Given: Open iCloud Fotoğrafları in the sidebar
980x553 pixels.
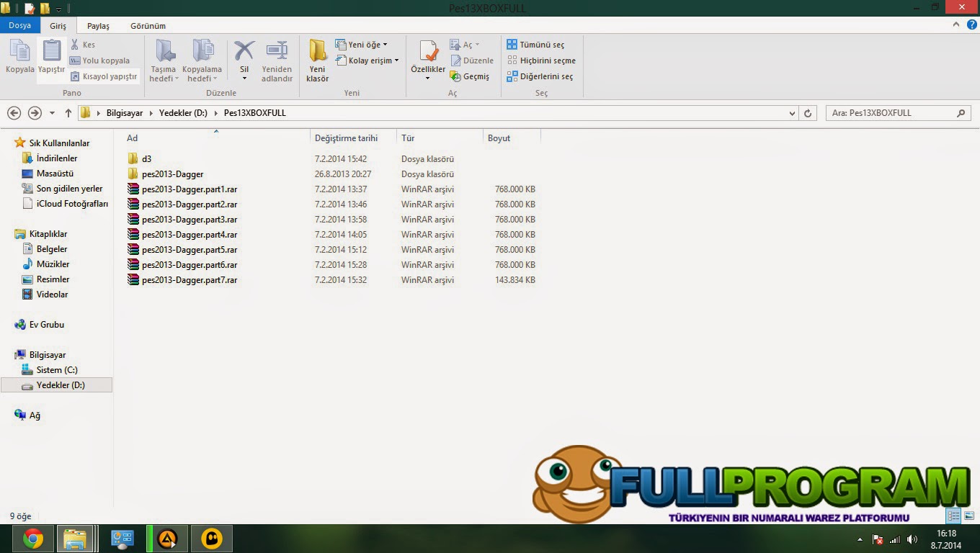Looking at the screenshot, I should click(72, 204).
